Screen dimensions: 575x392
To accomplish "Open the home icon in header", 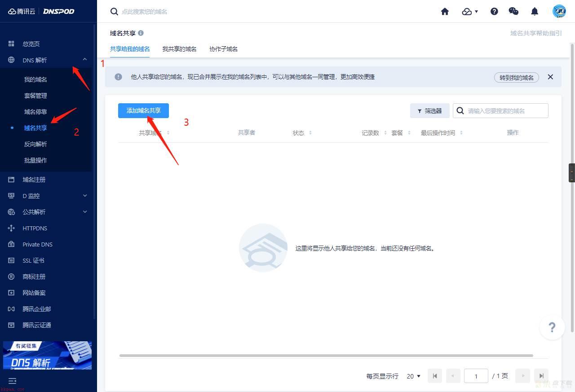I will click(x=445, y=11).
